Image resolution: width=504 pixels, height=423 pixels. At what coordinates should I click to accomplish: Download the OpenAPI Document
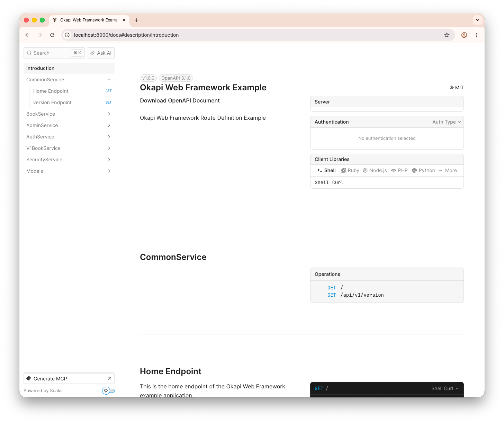pyautogui.click(x=180, y=101)
